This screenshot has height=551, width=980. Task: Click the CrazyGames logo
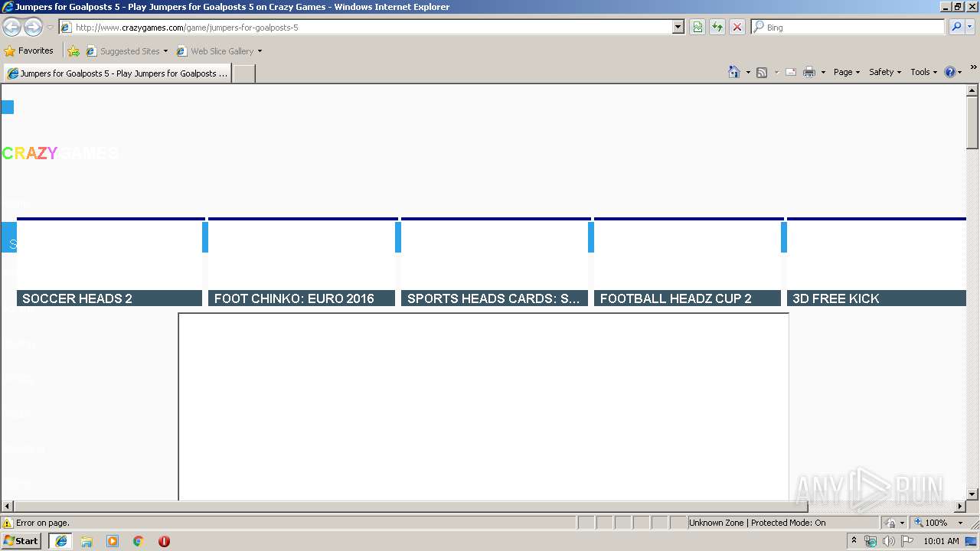(60, 153)
